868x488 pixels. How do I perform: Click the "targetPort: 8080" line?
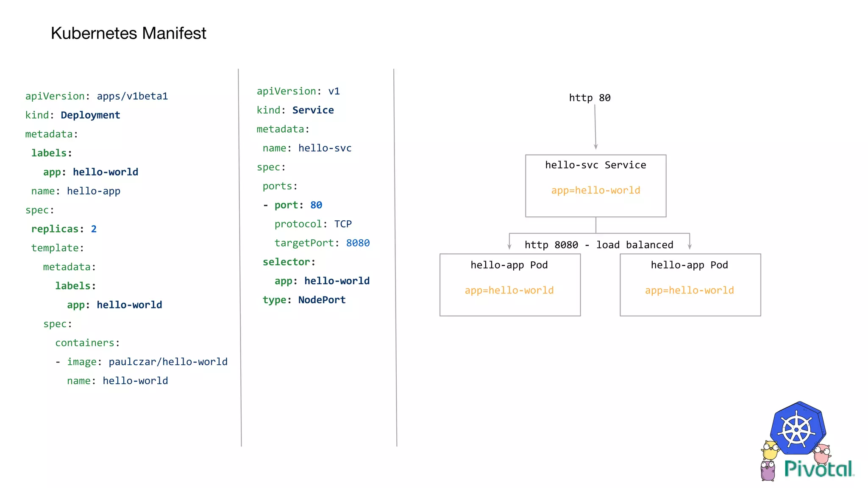[x=322, y=243]
